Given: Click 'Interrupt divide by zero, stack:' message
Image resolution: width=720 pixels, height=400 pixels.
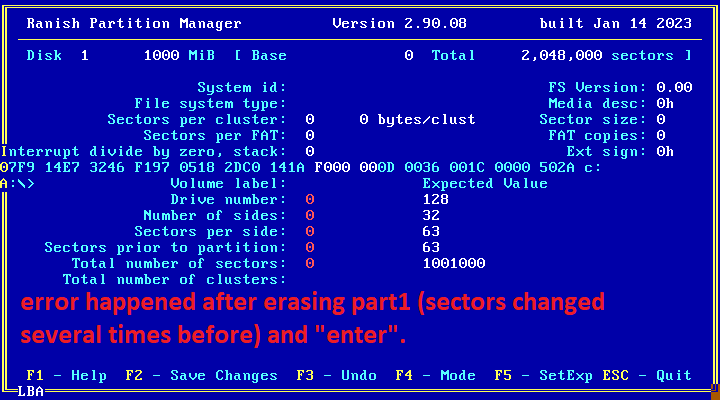Looking at the screenshot, I should coord(144,152).
